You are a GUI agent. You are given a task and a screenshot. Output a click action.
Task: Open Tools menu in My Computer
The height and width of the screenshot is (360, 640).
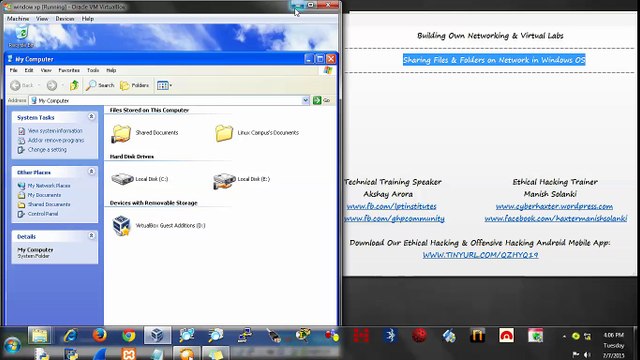point(93,70)
